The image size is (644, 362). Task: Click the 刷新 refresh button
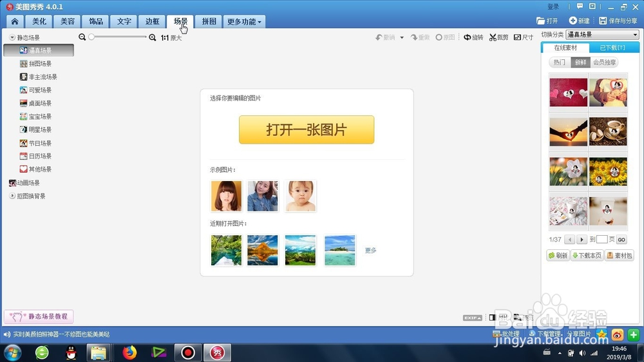click(558, 256)
